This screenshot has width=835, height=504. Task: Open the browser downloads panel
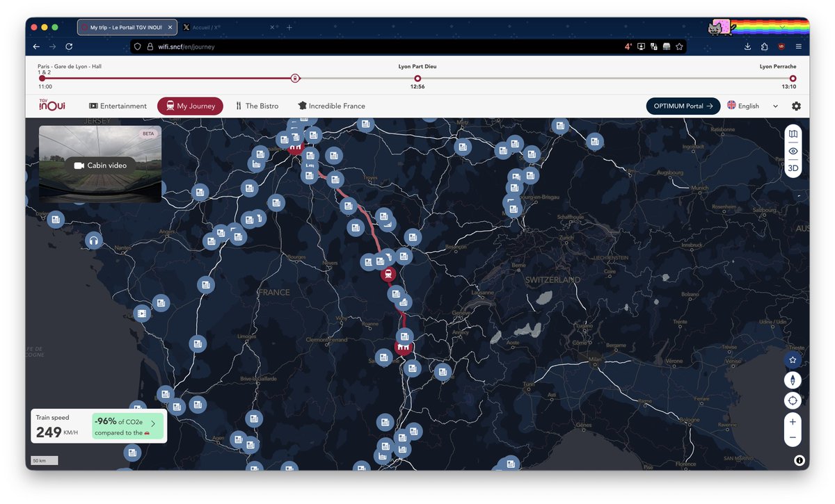[747, 47]
